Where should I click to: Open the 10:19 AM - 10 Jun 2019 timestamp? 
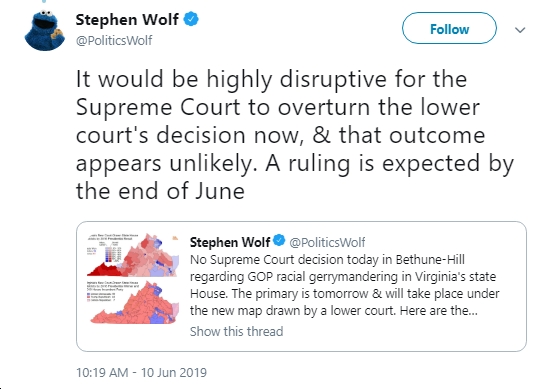(x=141, y=373)
